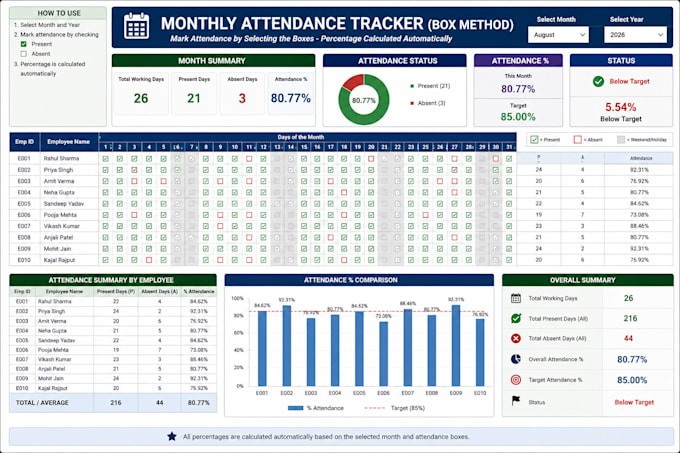The width and height of the screenshot is (680, 453).
Task: Click the star icon in footer note
Action: [172, 437]
